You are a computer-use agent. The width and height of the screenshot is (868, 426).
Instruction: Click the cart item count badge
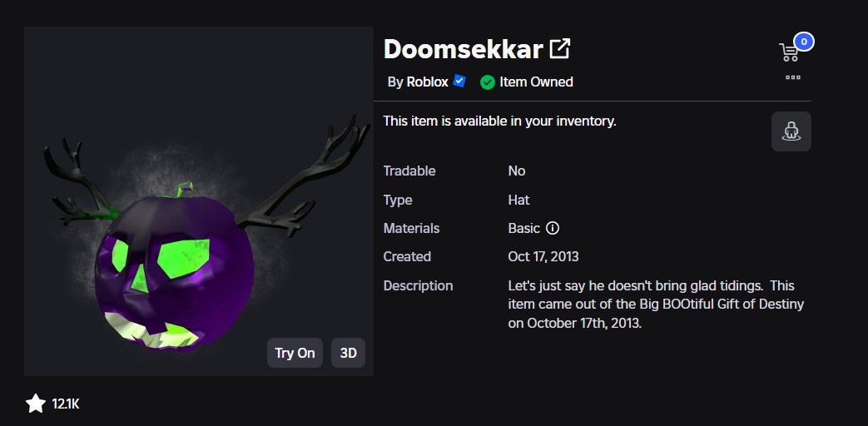(x=804, y=42)
